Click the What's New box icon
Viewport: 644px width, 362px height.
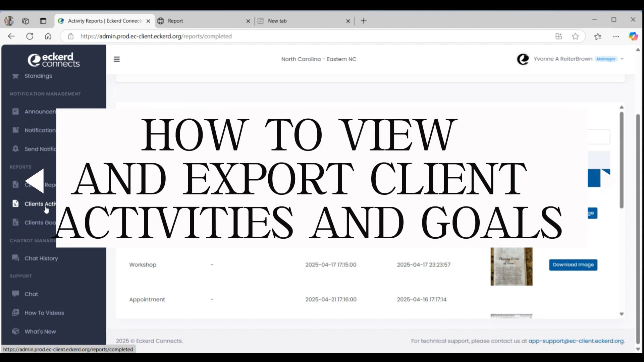click(x=15, y=331)
